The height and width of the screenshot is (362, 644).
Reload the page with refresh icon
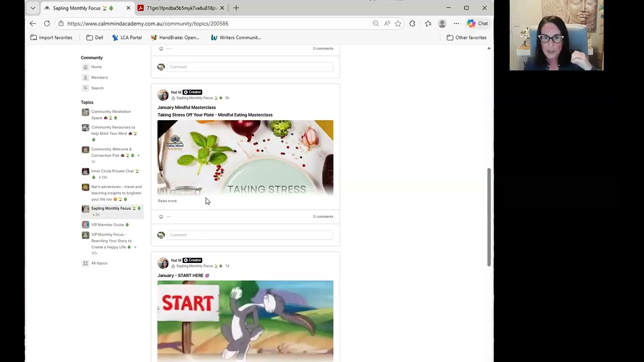pos(47,24)
